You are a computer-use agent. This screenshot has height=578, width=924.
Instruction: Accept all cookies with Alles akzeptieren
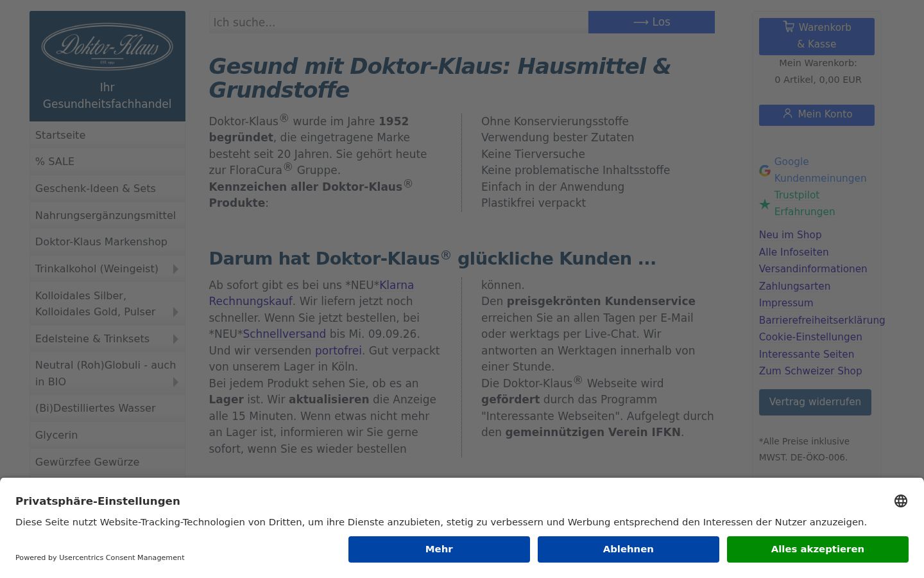[x=817, y=549]
